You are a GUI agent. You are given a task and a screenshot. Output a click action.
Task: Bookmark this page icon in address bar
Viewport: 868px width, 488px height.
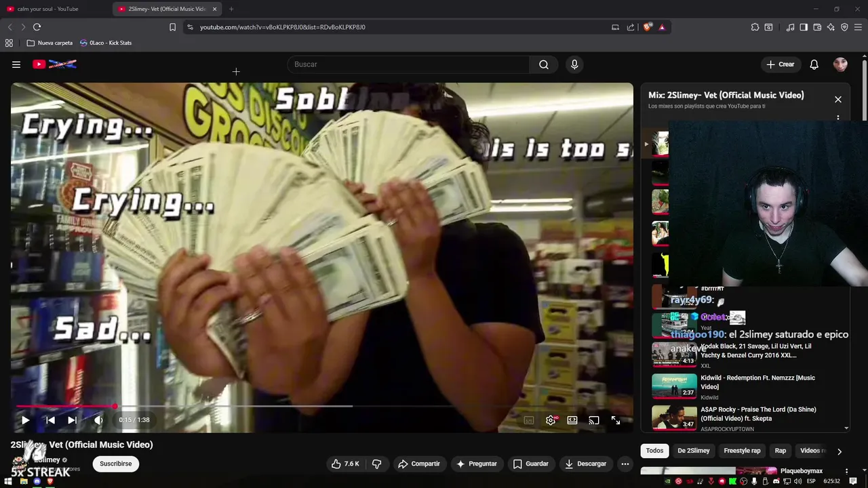[x=172, y=27]
